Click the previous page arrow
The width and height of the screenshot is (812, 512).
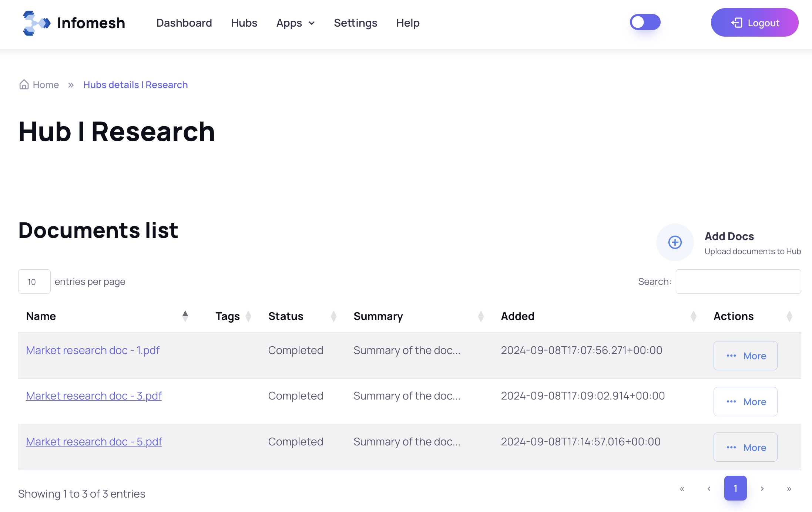pyautogui.click(x=709, y=489)
